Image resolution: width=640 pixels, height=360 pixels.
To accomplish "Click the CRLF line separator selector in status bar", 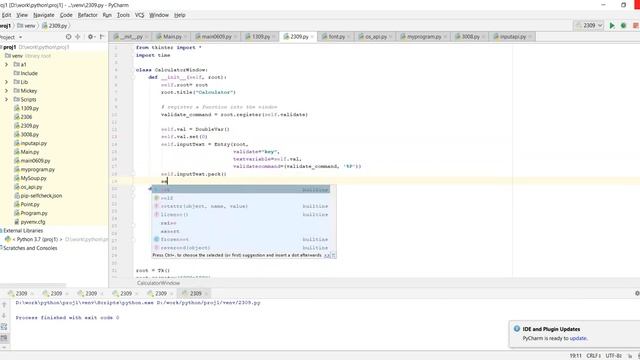I will point(593,356).
